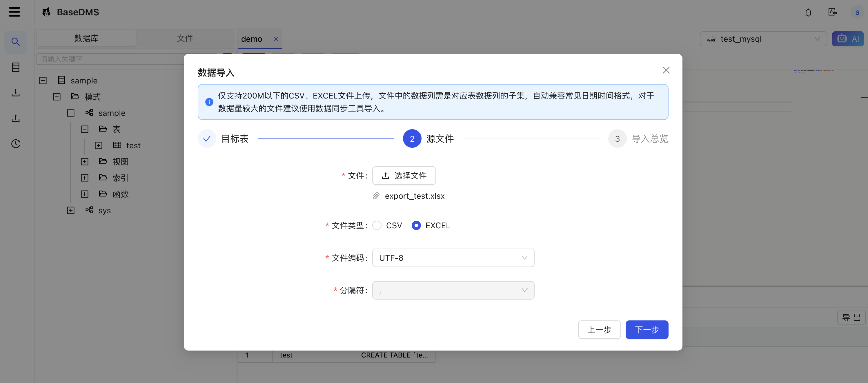Select the sys tree label

pos(104,210)
